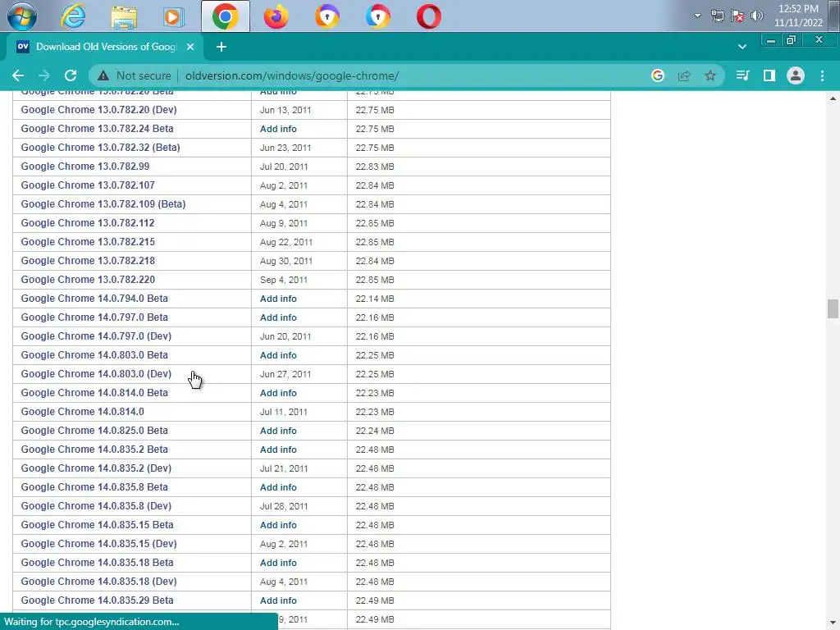Open Google Chrome 13.0.782.20 (Dev) link
Image resolution: width=840 pixels, height=630 pixels.
(x=98, y=110)
